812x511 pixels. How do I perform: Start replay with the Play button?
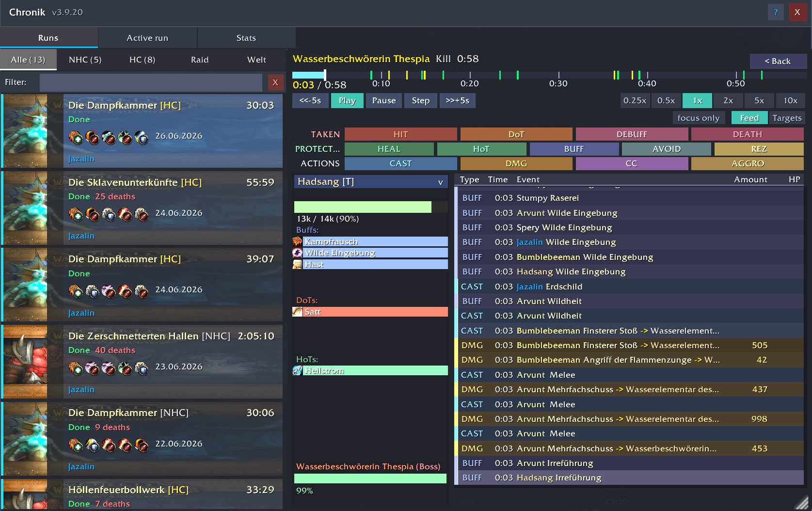pyautogui.click(x=347, y=100)
